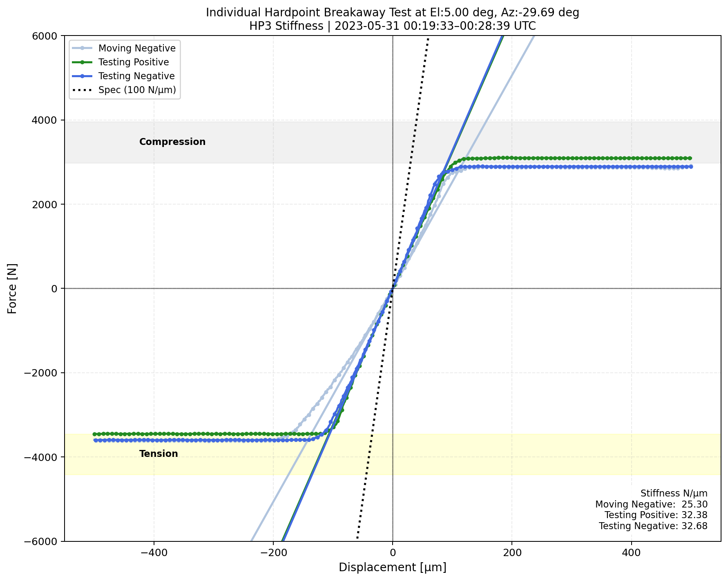
Task: Click the Moving Negative legend line sample
Action: tap(83, 48)
